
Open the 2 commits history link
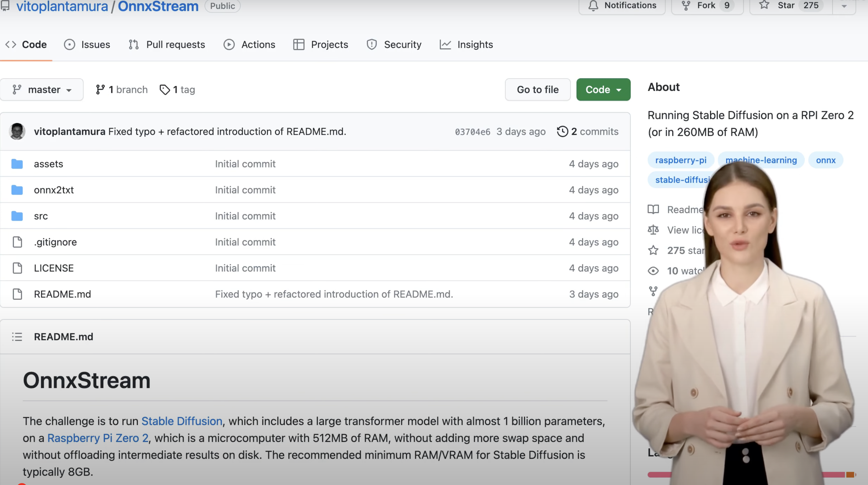click(x=587, y=131)
